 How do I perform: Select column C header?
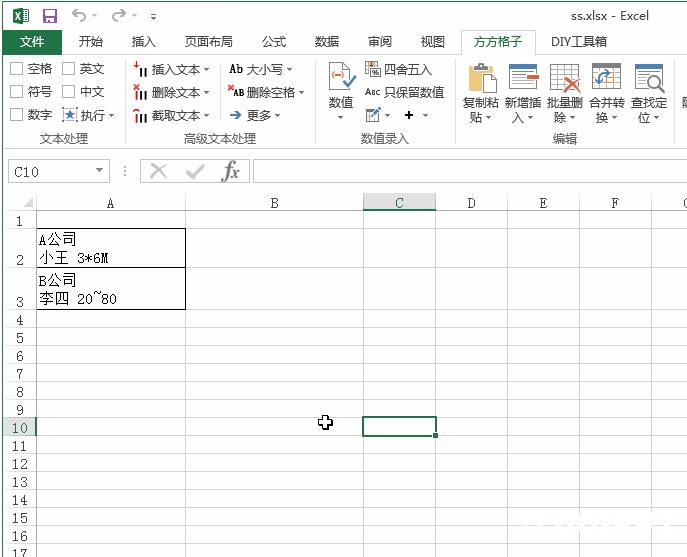(x=399, y=202)
